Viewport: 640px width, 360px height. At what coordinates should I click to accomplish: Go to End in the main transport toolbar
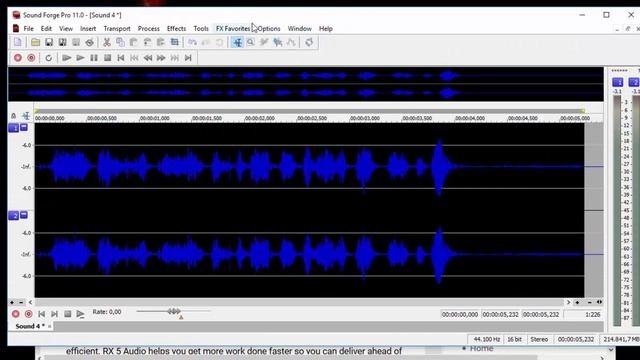[188, 58]
